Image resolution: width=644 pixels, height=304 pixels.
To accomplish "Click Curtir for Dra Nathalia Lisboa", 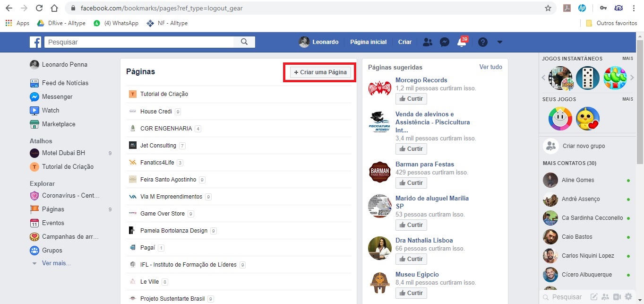I will click(411, 259).
